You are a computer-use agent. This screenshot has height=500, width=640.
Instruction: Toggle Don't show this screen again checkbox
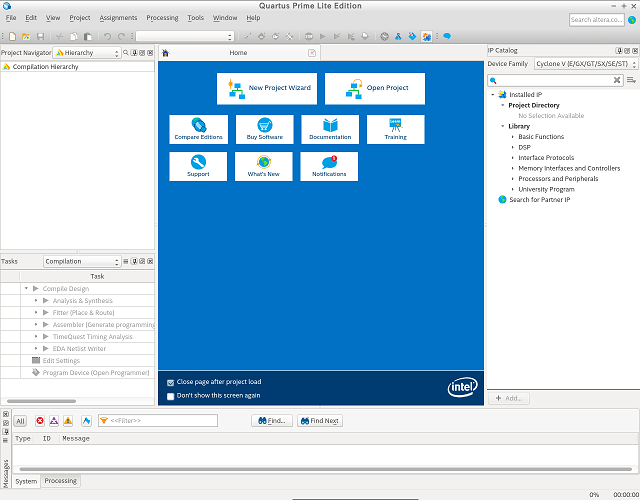(x=171, y=396)
